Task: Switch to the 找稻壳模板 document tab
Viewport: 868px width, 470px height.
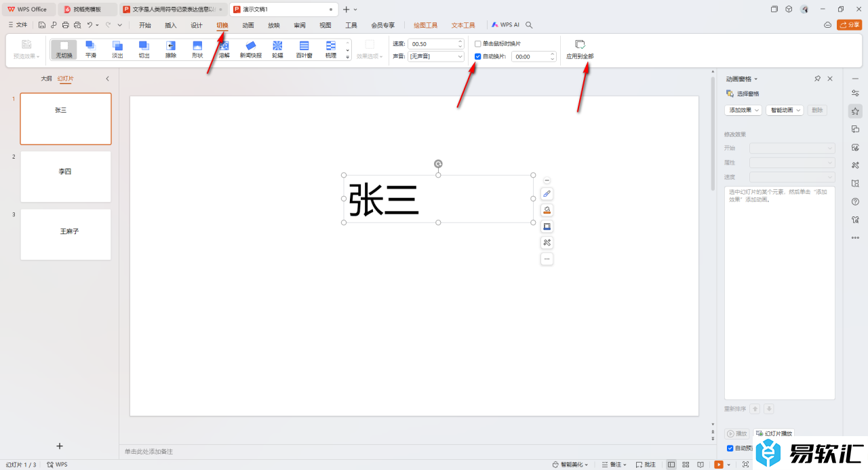Action: [87, 9]
